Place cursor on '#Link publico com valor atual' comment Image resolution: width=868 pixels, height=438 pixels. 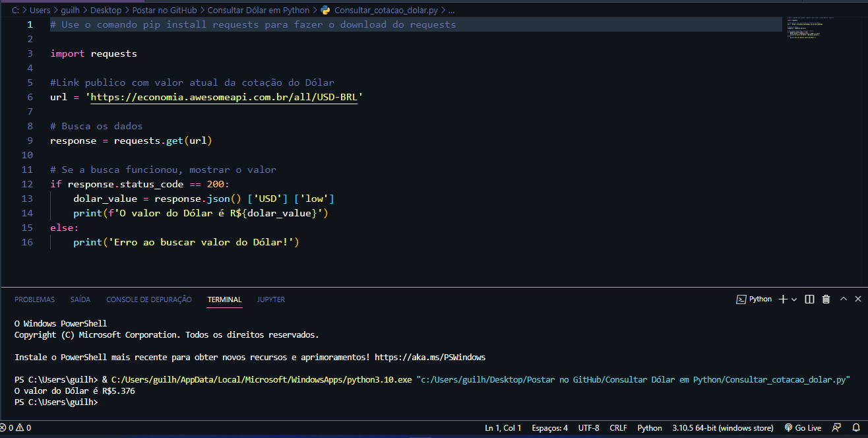[193, 82]
